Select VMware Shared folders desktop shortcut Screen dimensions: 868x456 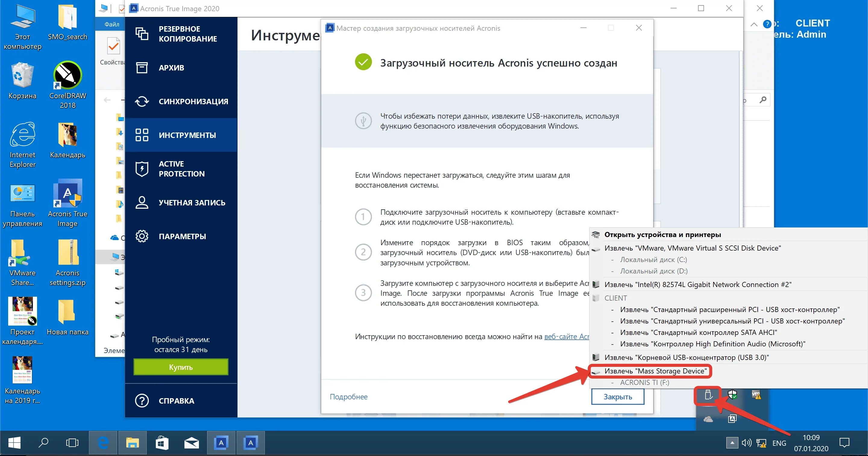tap(22, 263)
